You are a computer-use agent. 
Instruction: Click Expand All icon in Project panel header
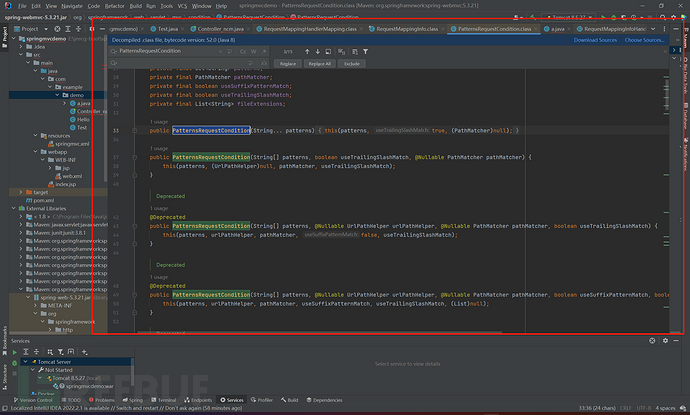coord(68,29)
